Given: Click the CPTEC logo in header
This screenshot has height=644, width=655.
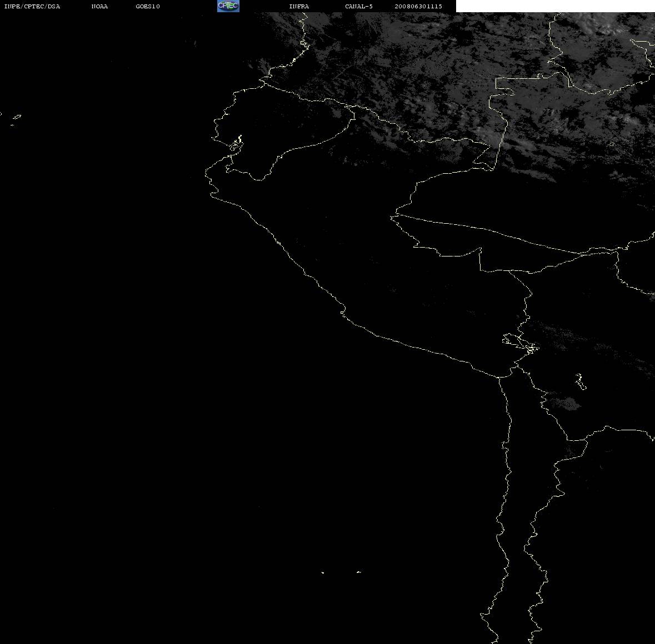Looking at the screenshot, I should pos(228,6).
